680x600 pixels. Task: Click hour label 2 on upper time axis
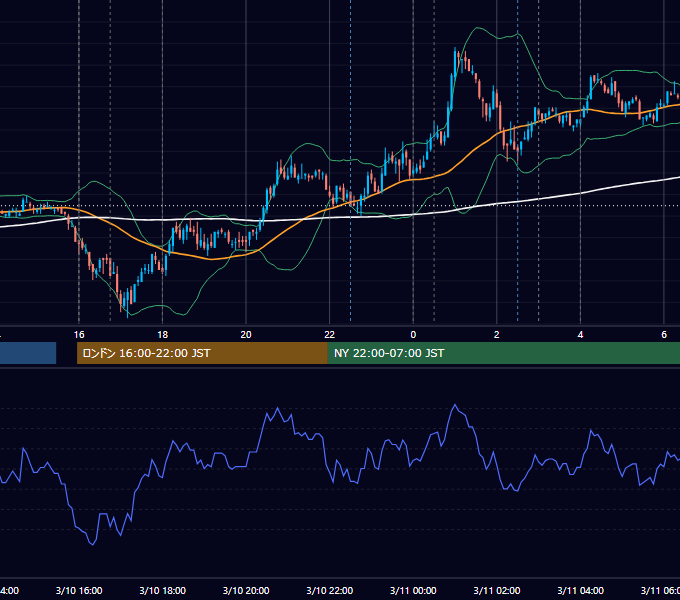click(497, 335)
